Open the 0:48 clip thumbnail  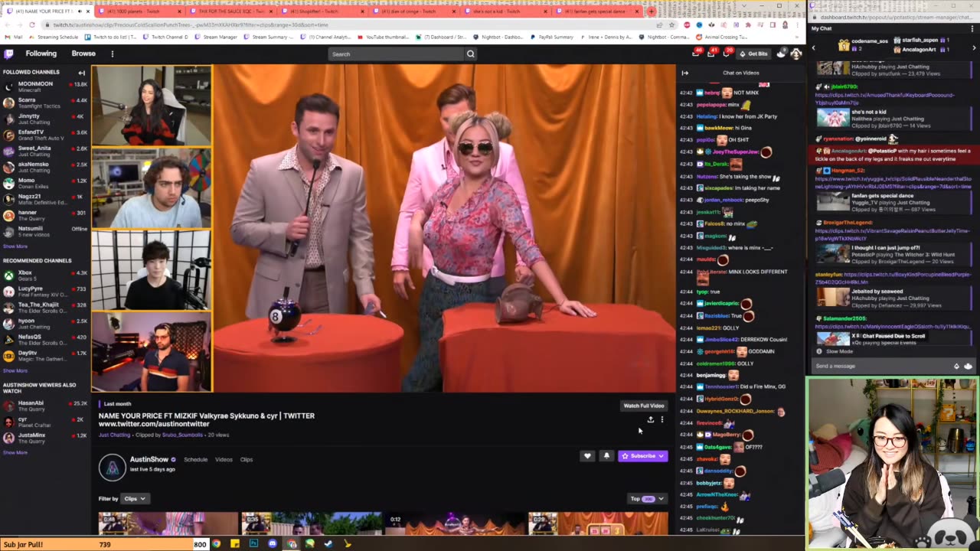(168, 523)
